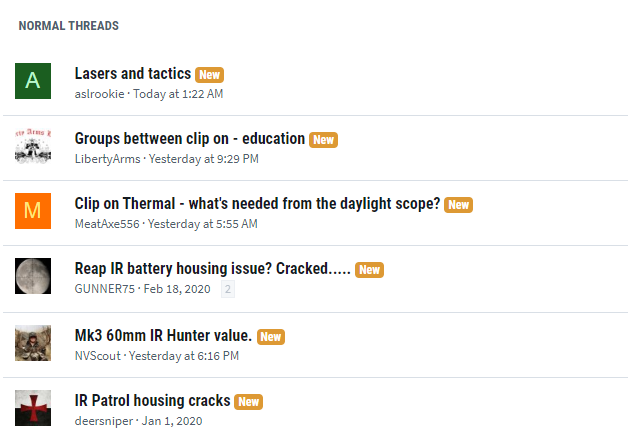Click the Feb 18, 2020 date link
This screenshot has height=438, width=628.
coord(177,289)
